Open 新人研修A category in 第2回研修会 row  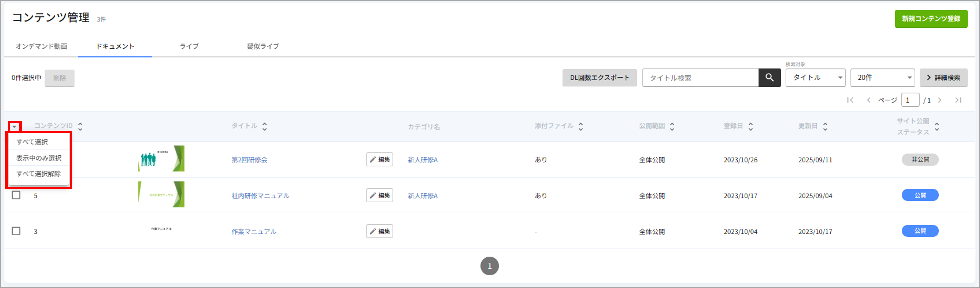point(423,160)
